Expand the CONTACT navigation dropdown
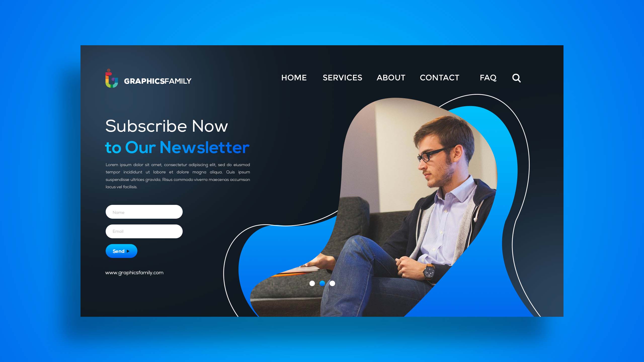 click(439, 77)
